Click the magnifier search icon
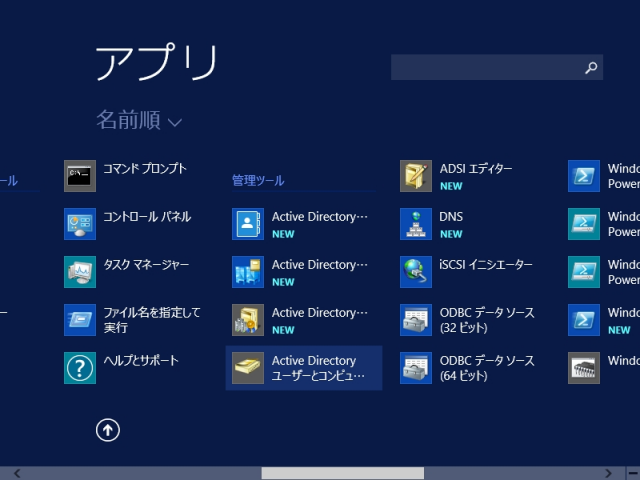Viewport: 640px width, 480px height. [x=591, y=68]
